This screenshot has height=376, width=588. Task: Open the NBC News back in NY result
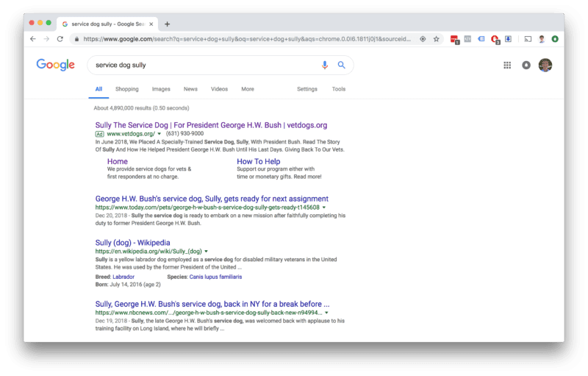212,305
